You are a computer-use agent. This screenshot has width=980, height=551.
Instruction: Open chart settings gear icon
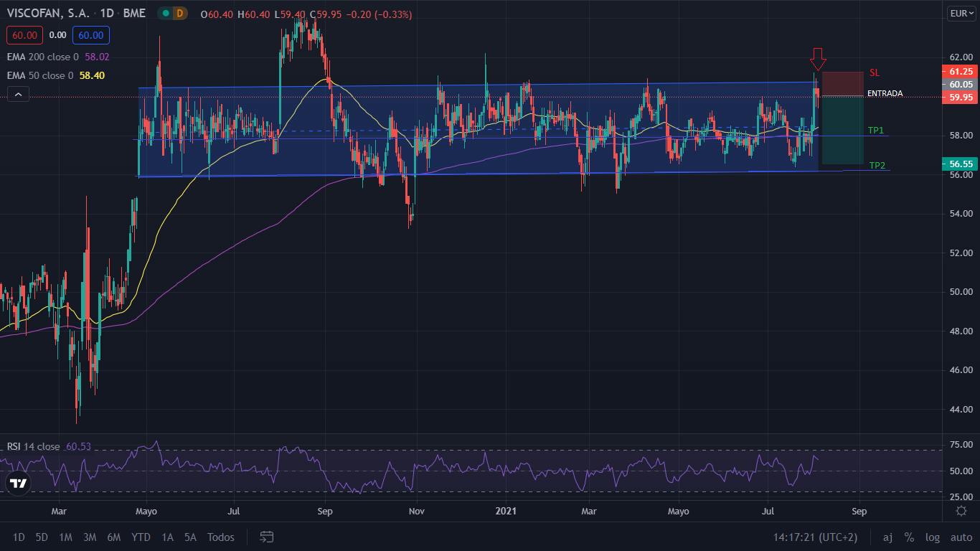pyautogui.click(x=961, y=511)
